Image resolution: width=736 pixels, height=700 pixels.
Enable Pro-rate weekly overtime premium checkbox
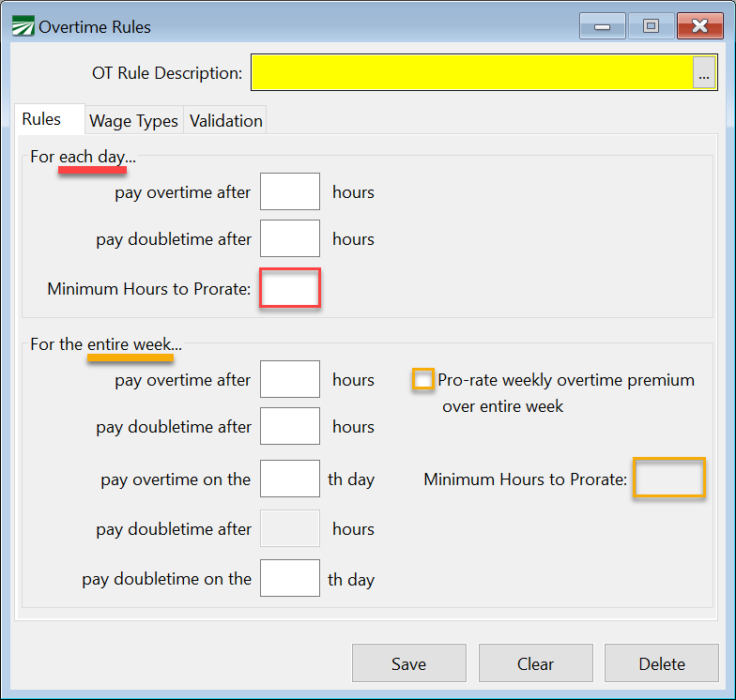(423, 380)
